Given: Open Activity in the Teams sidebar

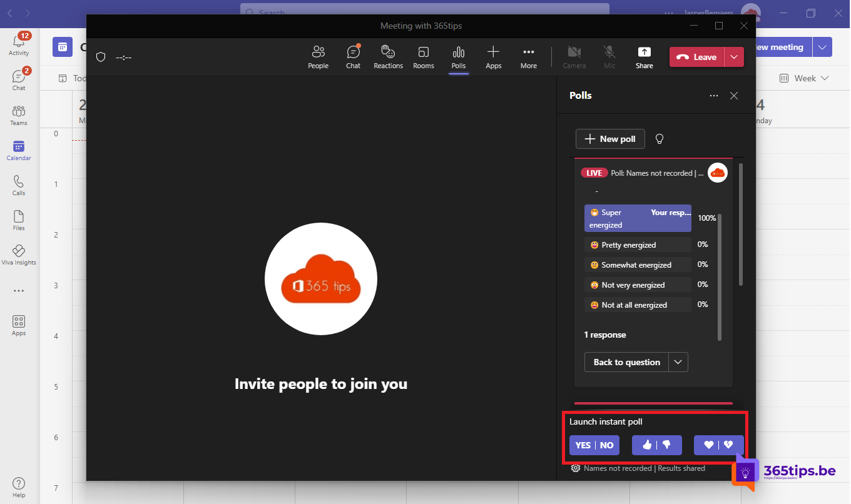Looking at the screenshot, I should 19,44.
